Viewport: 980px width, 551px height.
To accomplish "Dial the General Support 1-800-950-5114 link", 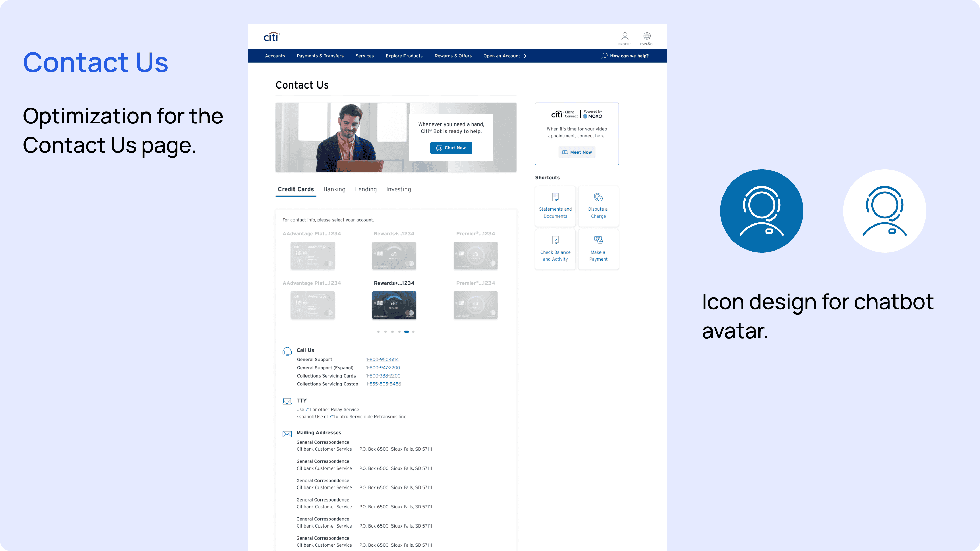I will click(x=382, y=360).
